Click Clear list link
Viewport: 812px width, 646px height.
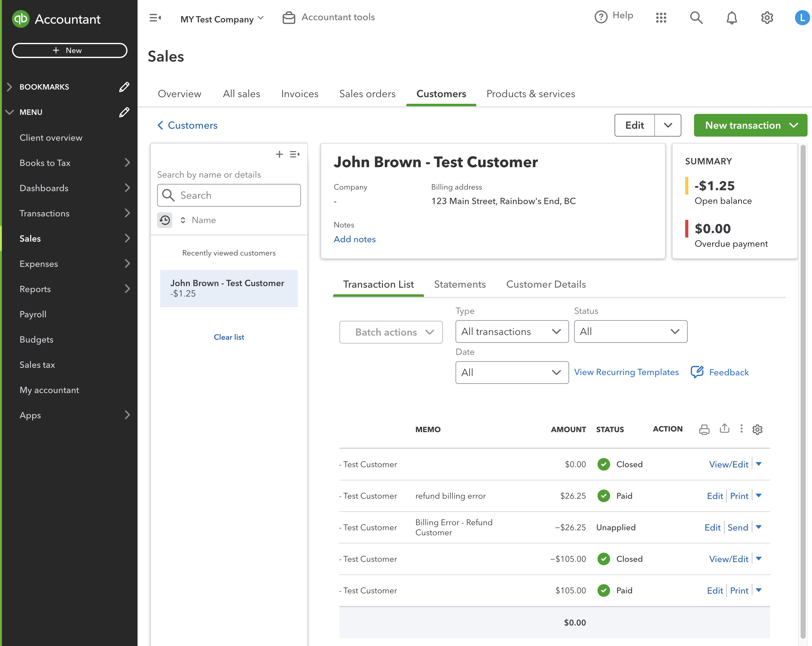[x=229, y=337]
